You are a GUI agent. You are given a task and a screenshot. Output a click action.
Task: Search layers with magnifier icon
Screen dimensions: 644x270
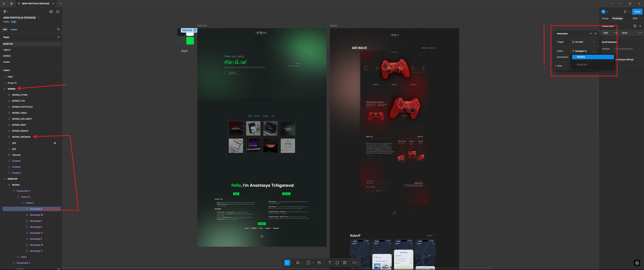pyautogui.click(x=58, y=29)
